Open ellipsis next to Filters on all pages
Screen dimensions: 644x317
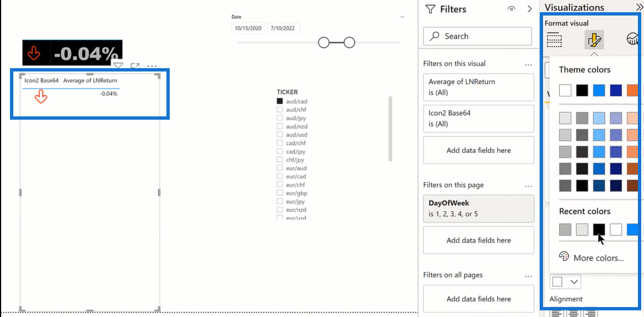coord(528,275)
